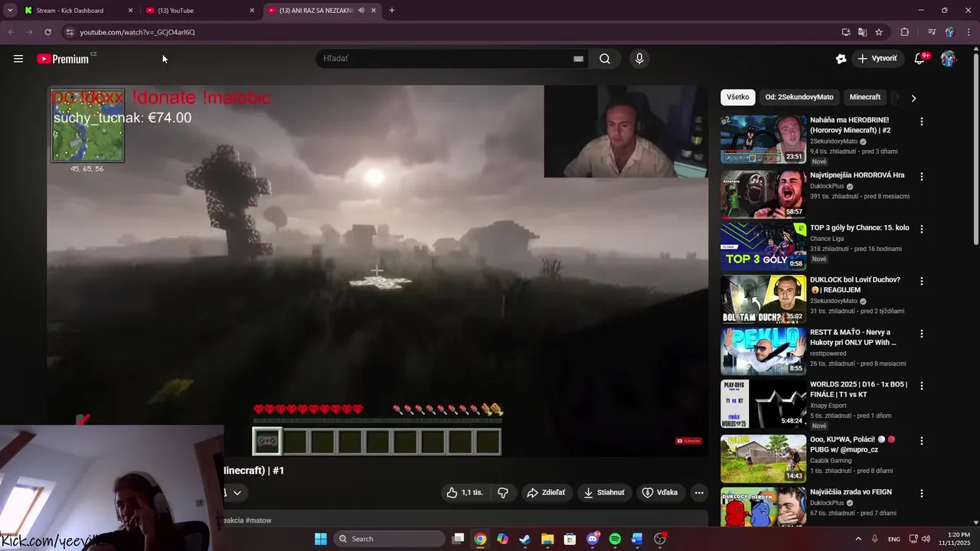Open options for DUKLOCK bol Loviť Duchov

922,282
